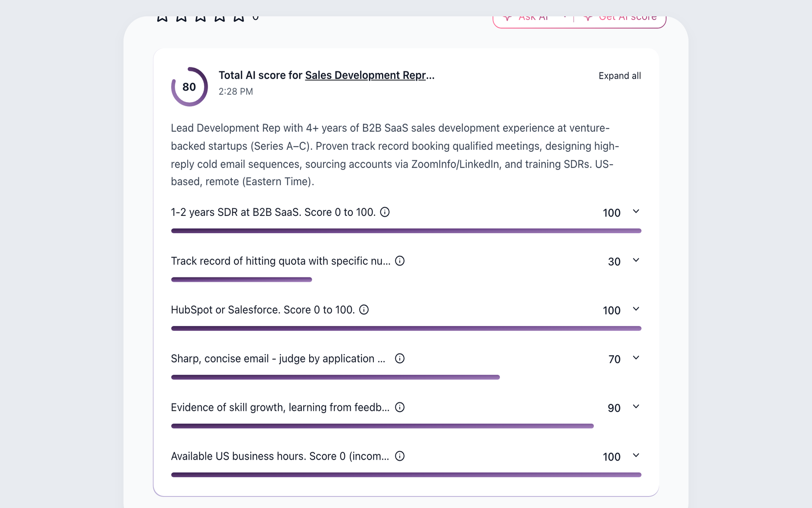Screen dimensions: 812x508
Task: Expand the Track record of hitting quota chevron
Action: point(636,260)
